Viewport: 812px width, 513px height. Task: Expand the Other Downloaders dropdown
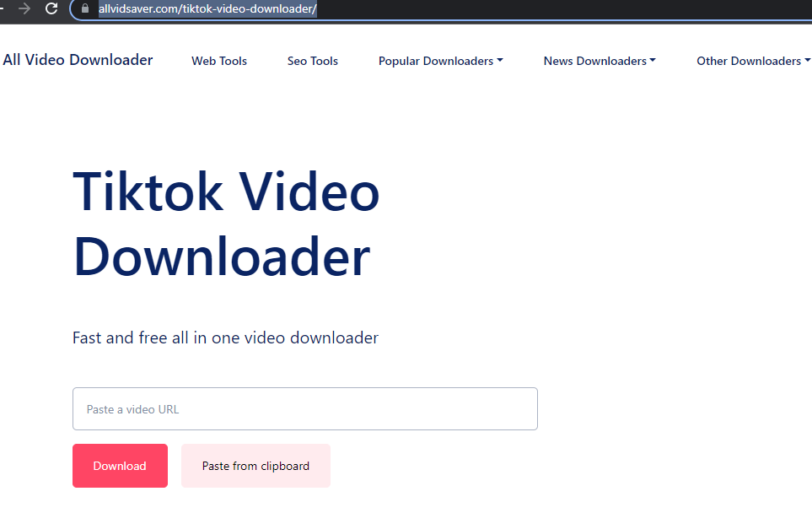(x=754, y=61)
